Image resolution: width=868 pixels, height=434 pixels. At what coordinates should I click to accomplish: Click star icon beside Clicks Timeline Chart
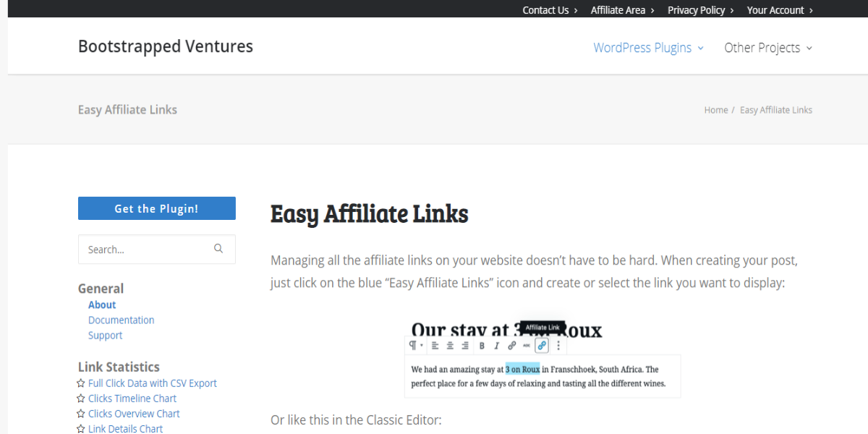click(x=81, y=399)
